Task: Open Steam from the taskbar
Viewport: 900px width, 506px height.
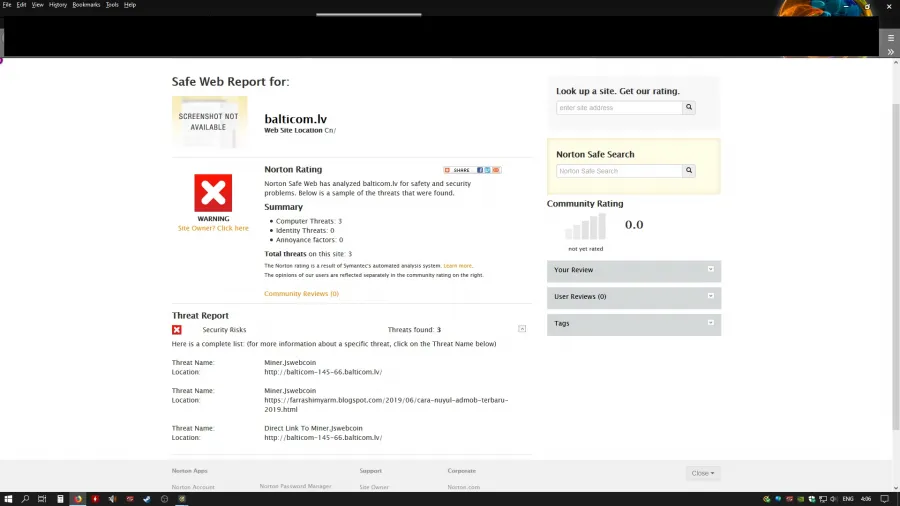Action: [147, 499]
